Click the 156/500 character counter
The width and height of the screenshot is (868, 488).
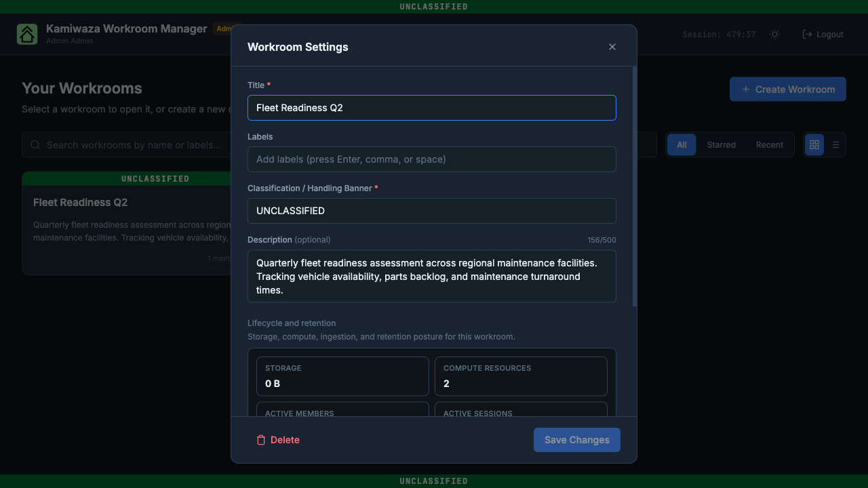[602, 240]
